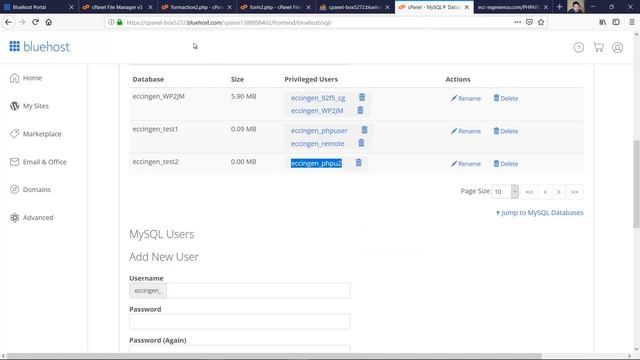
Task: Remove user eccingen_phpuser trash icon
Action: tap(364, 130)
